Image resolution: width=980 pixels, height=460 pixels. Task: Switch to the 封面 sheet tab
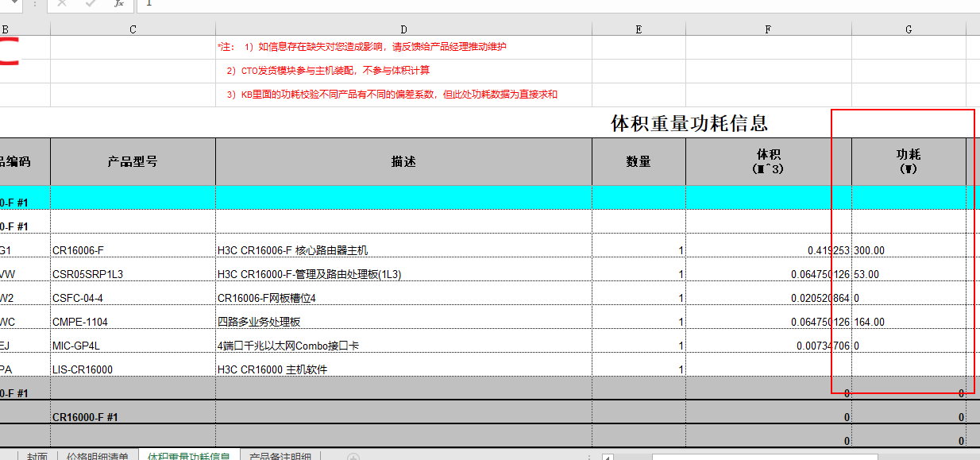(x=37, y=457)
